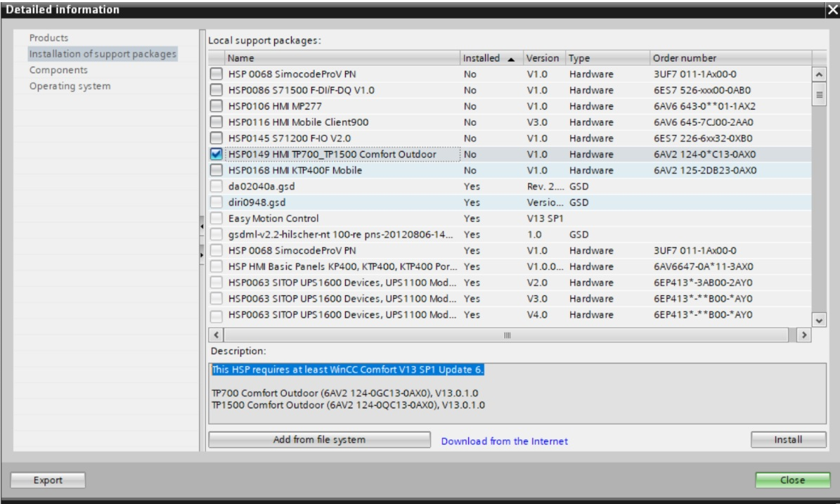
Task: Click Add from file system button
Action: pyautogui.click(x=319, y=440)
